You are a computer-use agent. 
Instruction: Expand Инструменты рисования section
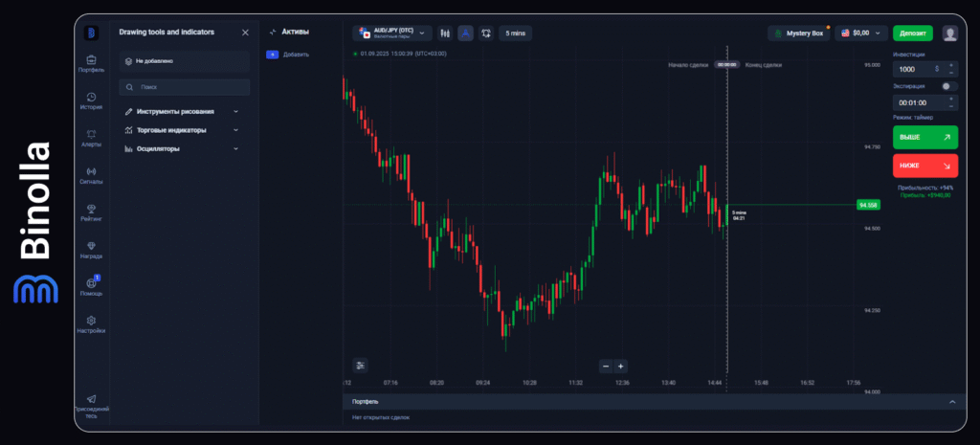[182, 111]
